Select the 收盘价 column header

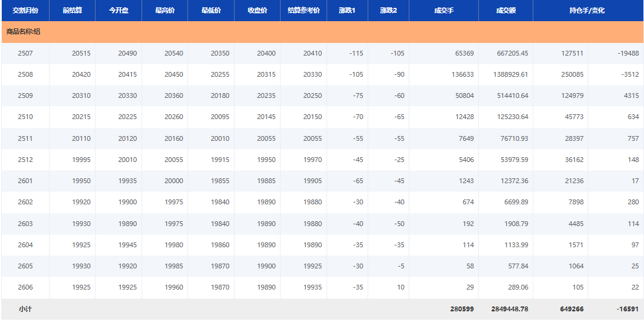[257, 11]
